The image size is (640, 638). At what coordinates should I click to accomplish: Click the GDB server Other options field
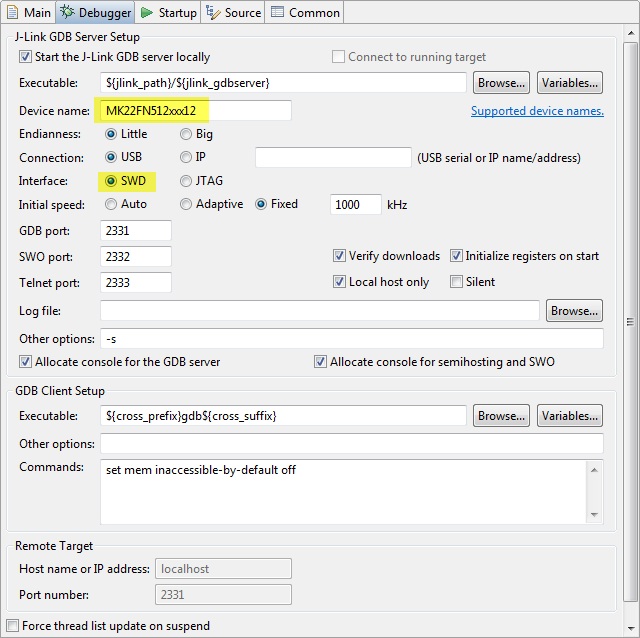352,339
